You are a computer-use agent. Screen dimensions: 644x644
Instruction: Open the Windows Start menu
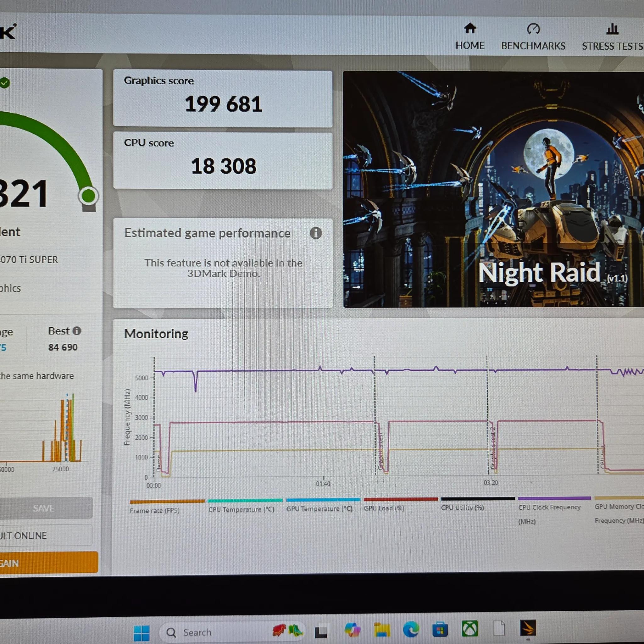click(142, 633)
